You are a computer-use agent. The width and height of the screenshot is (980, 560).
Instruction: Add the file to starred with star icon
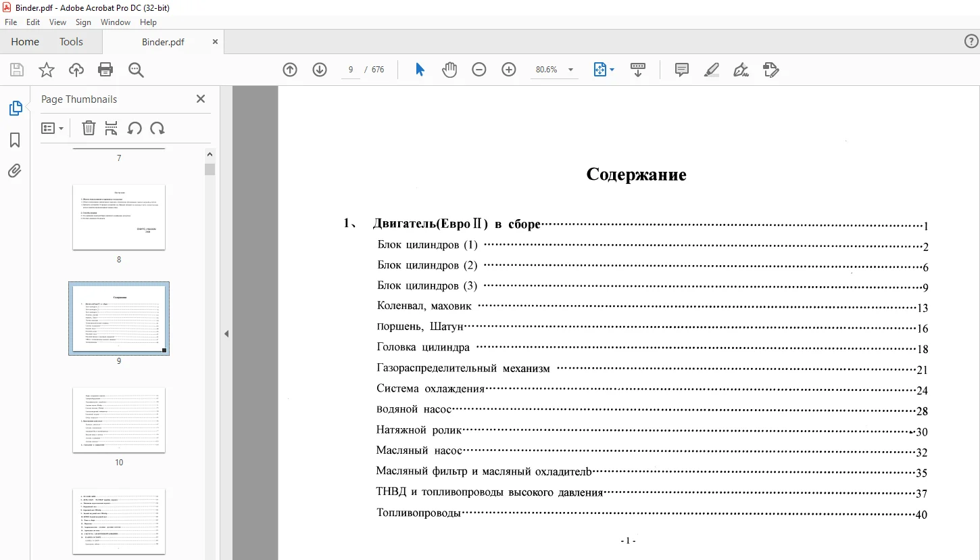[x=47, y=70]
